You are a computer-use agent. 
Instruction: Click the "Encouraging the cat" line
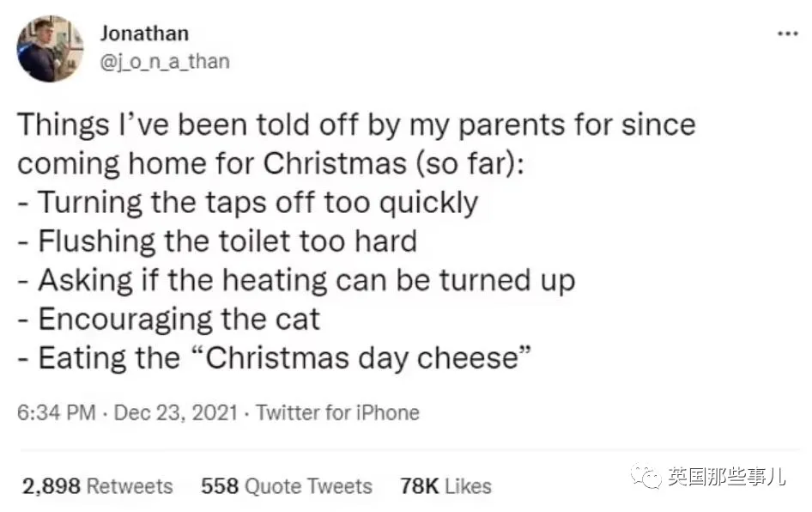click(168, 319)
